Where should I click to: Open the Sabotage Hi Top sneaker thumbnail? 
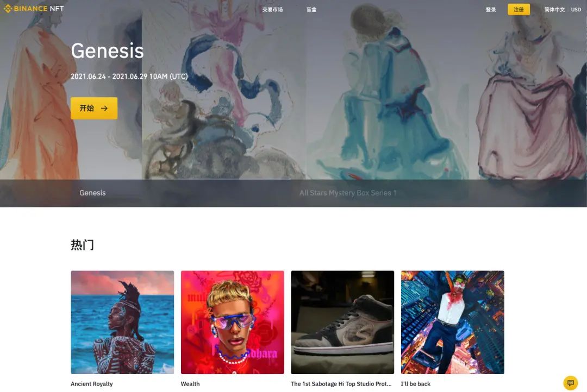point(342,322)
